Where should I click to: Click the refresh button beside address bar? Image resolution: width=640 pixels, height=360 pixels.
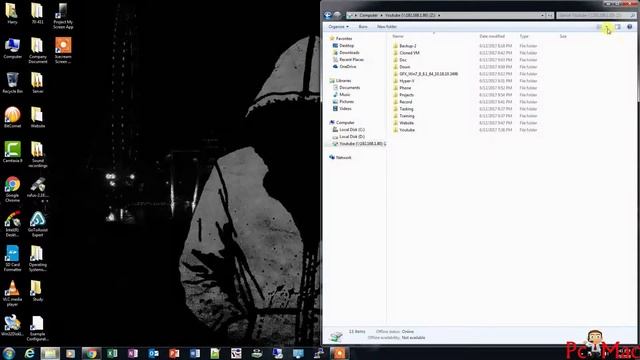click(550, 15)
